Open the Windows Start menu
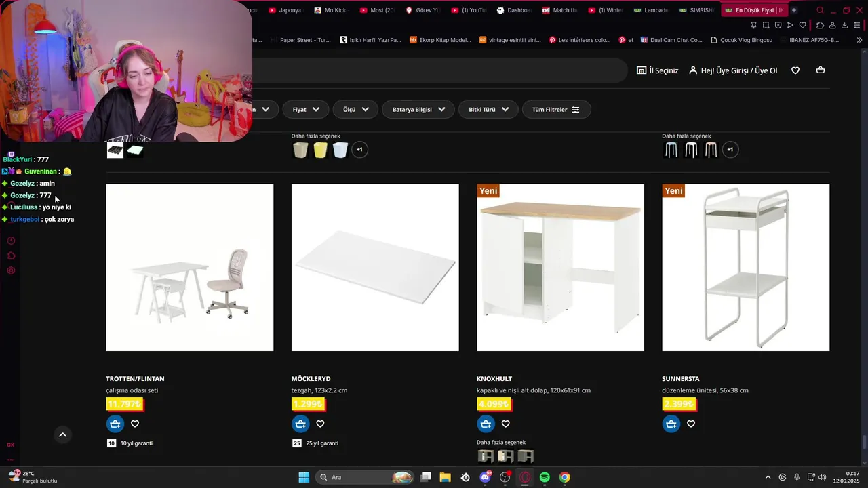Viewport: 868px width, 488px height. 304,477
